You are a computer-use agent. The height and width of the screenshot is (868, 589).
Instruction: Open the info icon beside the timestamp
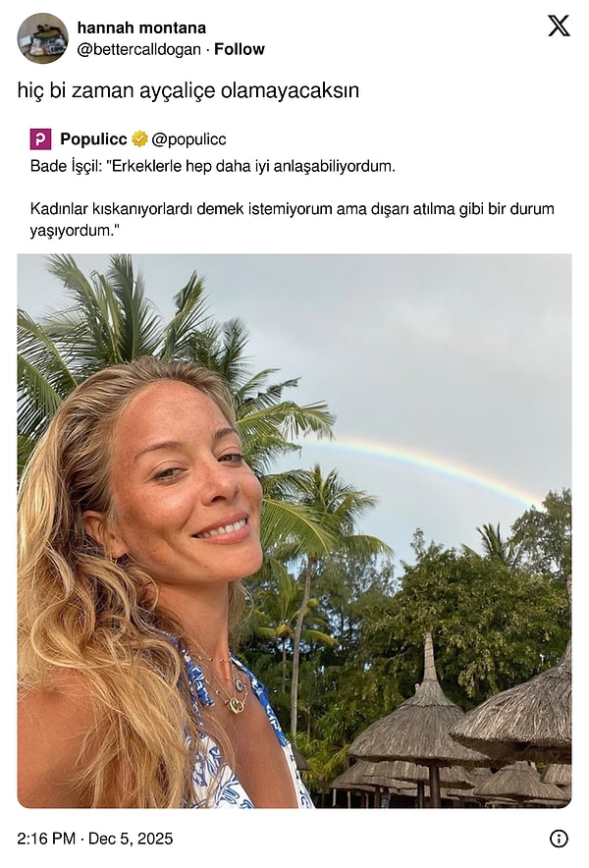point(559,839)
